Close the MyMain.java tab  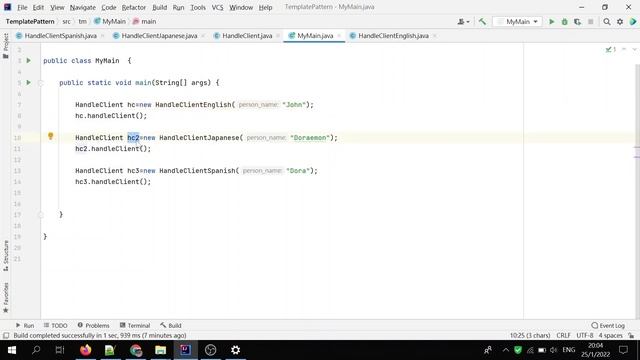coord(339,36)
